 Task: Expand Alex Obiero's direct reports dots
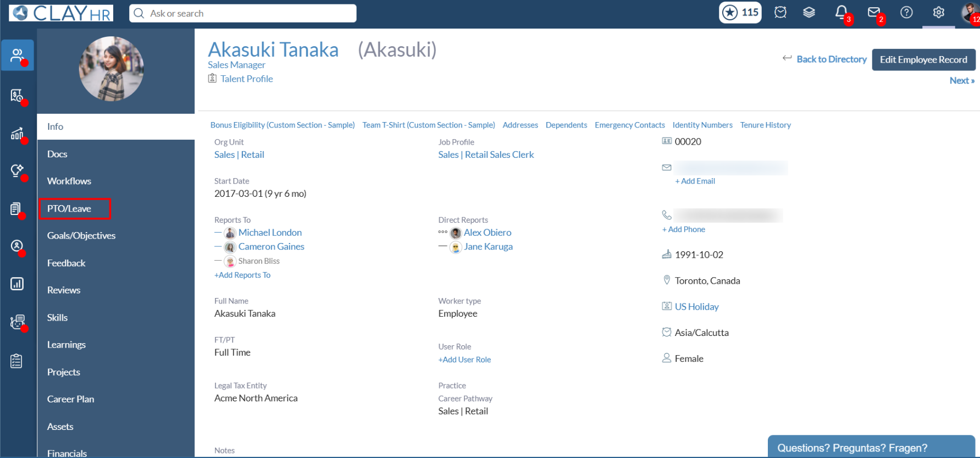[442, 232]
